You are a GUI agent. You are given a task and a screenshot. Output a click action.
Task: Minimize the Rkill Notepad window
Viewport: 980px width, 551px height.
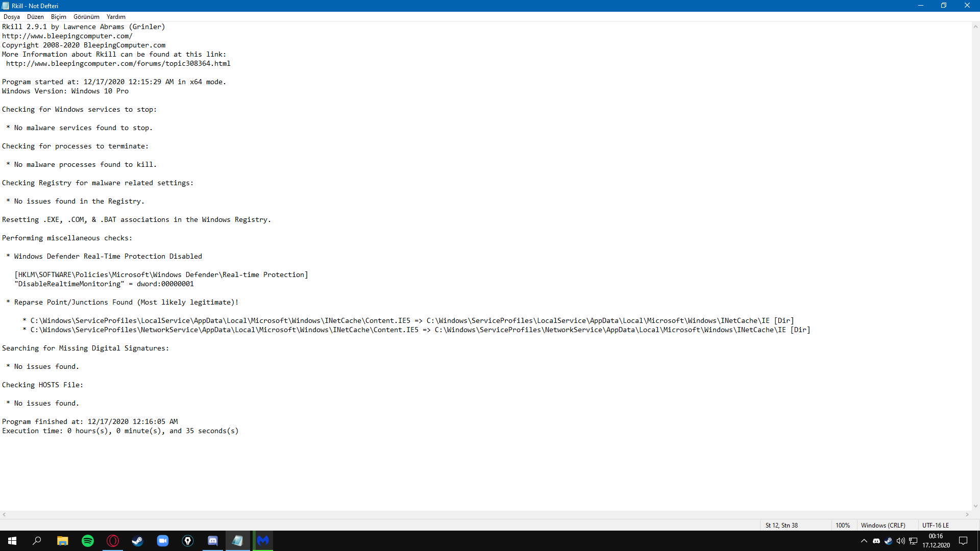coord(921,6)
